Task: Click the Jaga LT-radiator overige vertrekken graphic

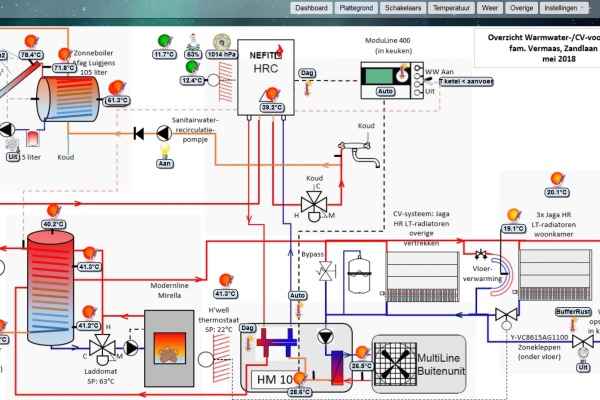Action: 422,276
